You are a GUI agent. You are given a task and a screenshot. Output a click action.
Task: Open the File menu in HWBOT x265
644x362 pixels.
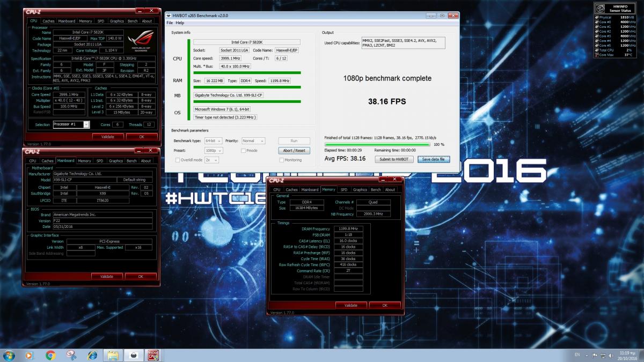[170, 23]
